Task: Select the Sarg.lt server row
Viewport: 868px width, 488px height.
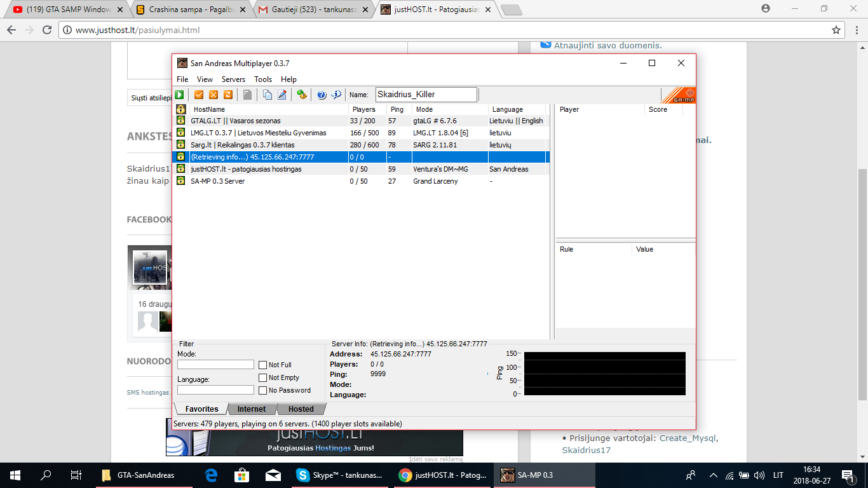Action: [x=362, y=145]
